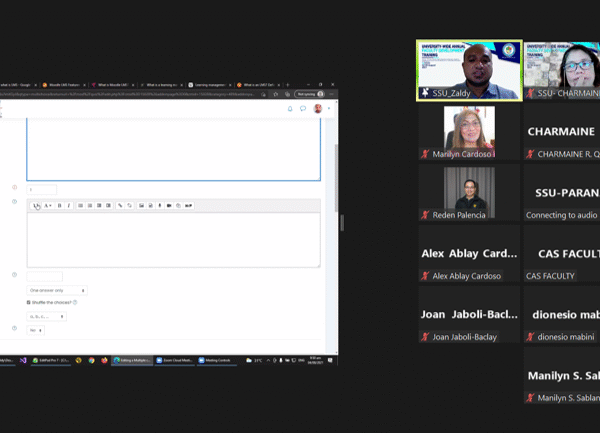Click the Not syncing profile button
The height and width of the screenshot is (433, 600).
(x=310, y=94)
